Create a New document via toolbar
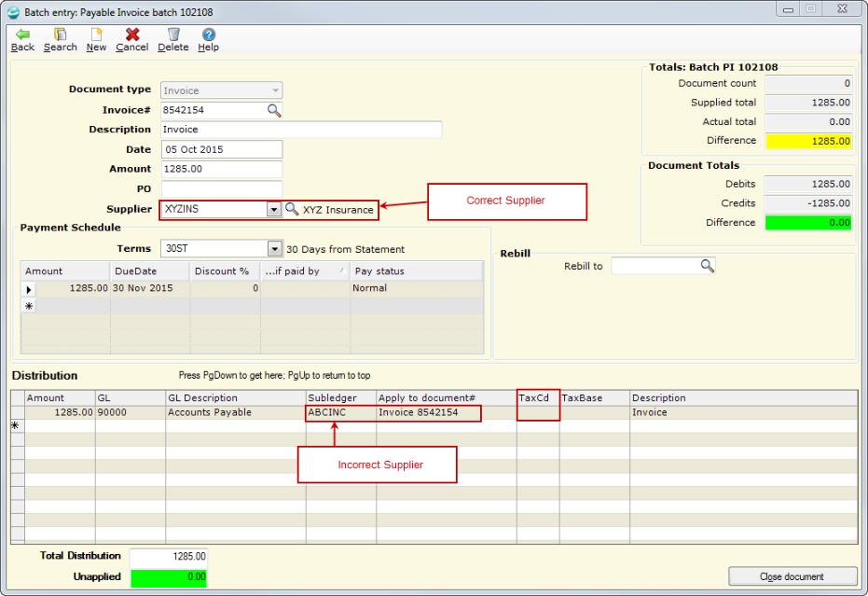 point(96,35)
